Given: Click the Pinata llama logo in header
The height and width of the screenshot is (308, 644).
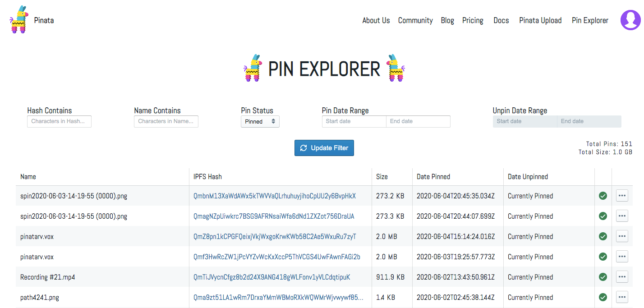Looking at the screenshot, I should coord(19,19).
